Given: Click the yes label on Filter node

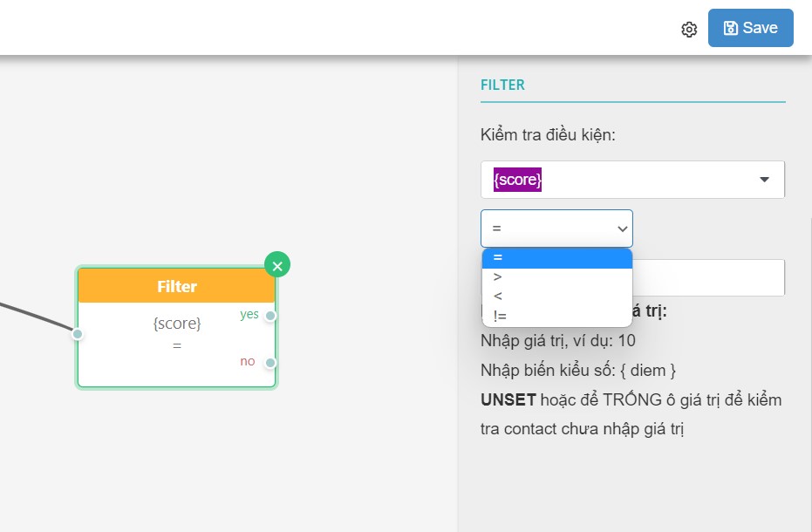Looking at the screenshot, I should 249,315.
